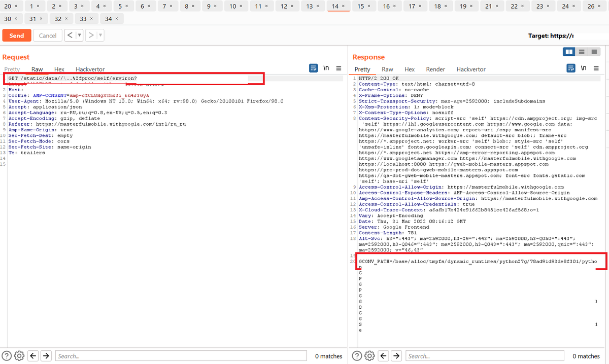Screen dimensions: 609x364
Task: Open search settings gear under Request panel
Action: coord(19,356)
